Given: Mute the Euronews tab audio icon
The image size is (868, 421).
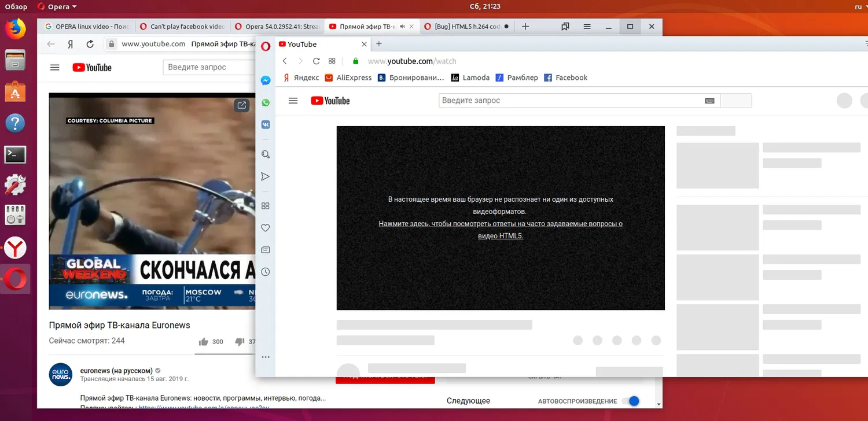Looking at the screenshot, I should coord(403,26).
